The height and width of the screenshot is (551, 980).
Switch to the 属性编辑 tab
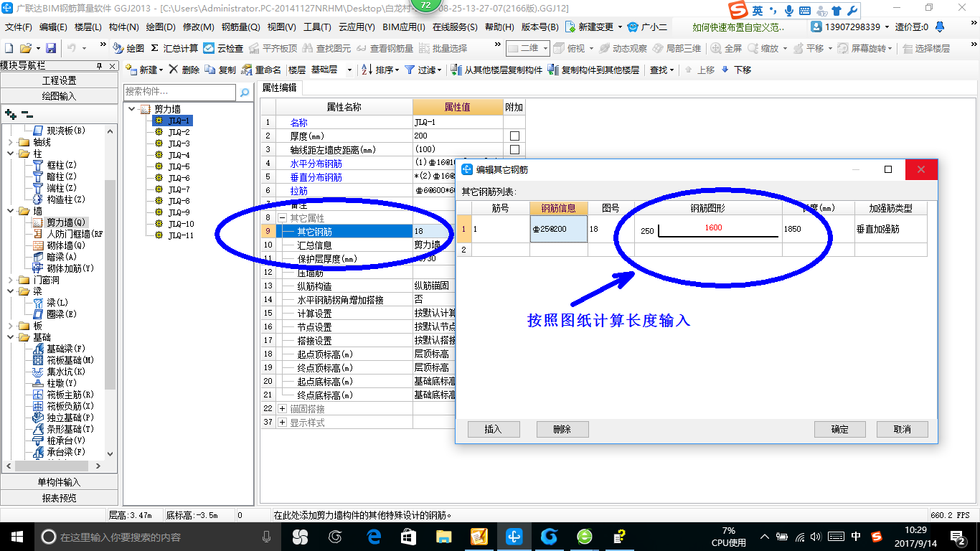coord(280,88)
